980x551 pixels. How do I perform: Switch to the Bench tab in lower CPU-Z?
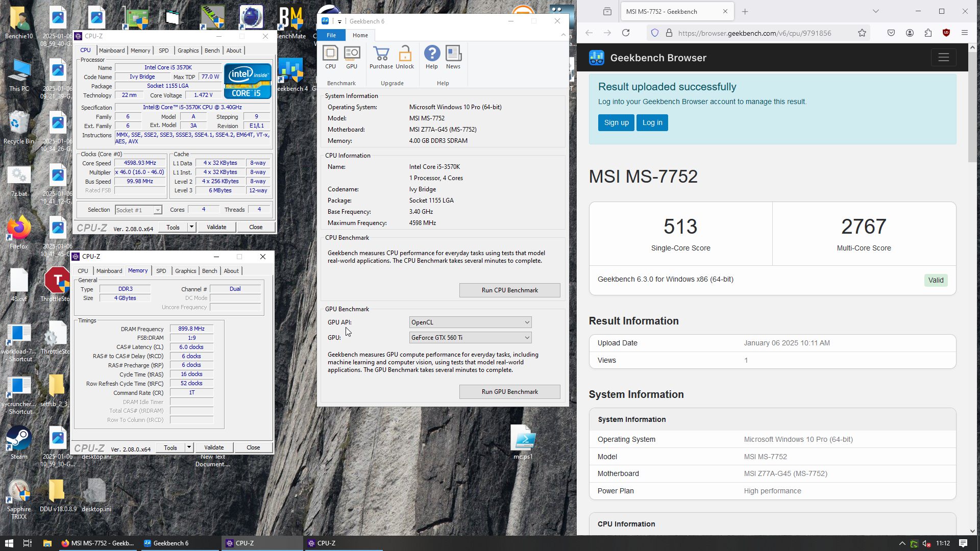(x=209, y=271)
